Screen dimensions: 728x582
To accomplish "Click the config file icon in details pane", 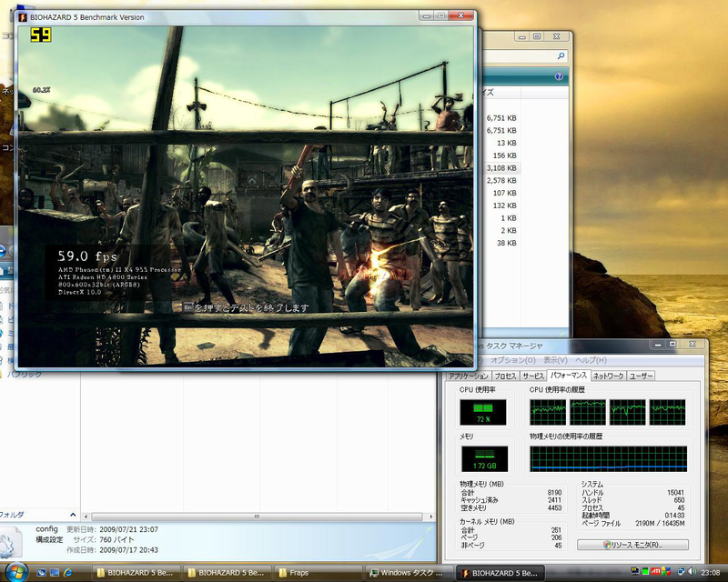I will coord(10,544).
